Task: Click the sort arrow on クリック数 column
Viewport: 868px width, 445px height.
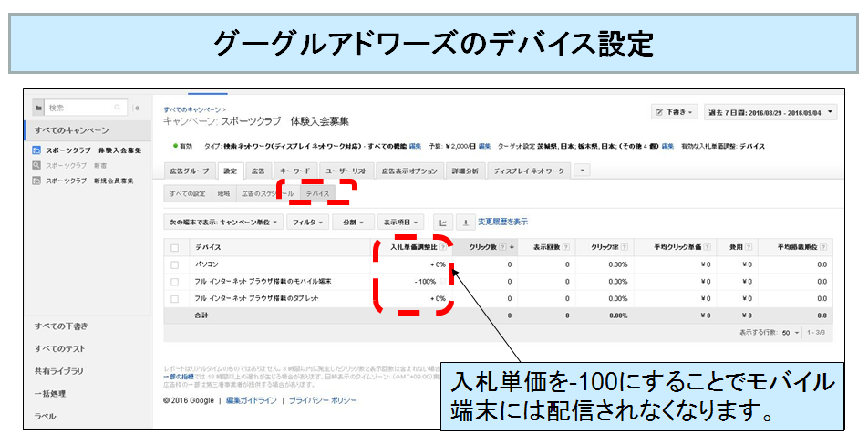Action: [511, 247]
